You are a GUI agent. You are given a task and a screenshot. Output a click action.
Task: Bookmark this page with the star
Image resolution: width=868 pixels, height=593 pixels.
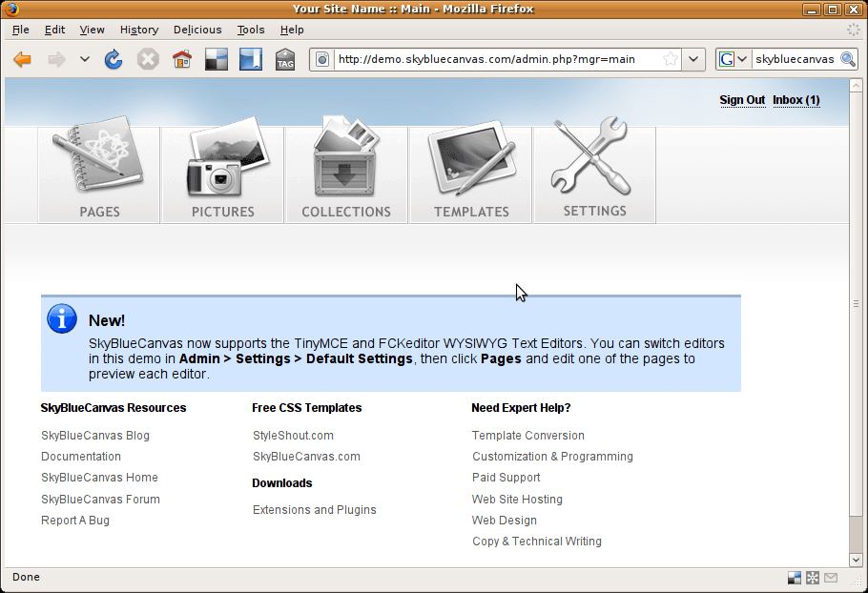pos(670,59)
